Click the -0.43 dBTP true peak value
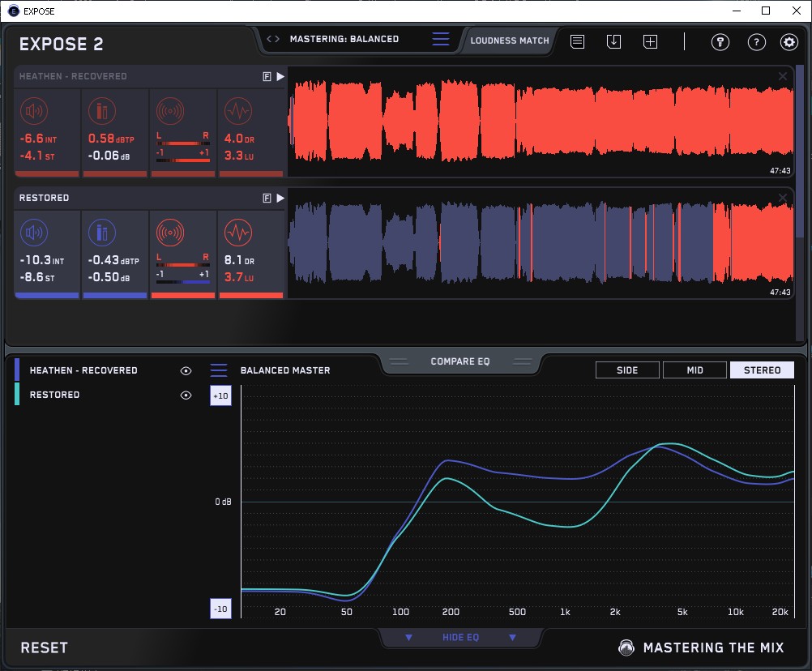Screen dimensions: 812x671 click(113, 260)
